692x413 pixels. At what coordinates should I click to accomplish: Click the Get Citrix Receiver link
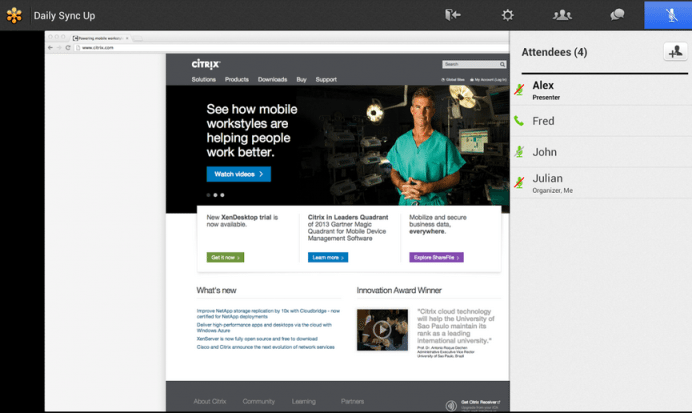(x=481, y=402)
